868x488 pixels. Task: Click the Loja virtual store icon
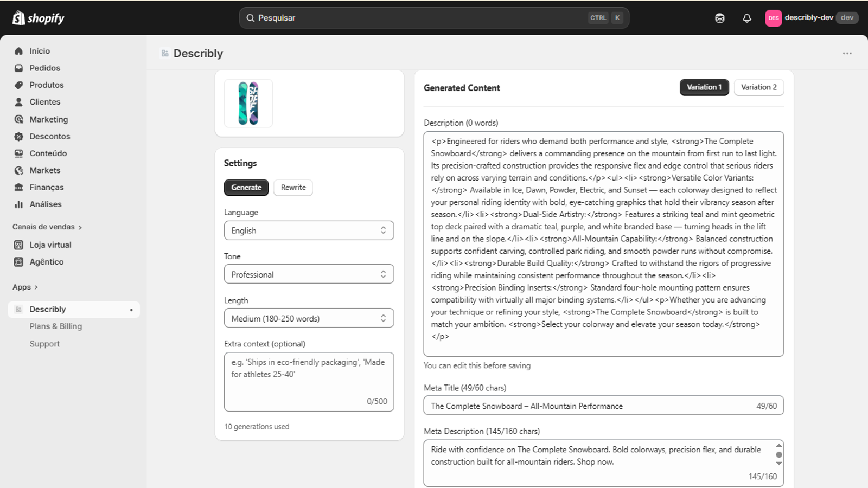(19, 245)
